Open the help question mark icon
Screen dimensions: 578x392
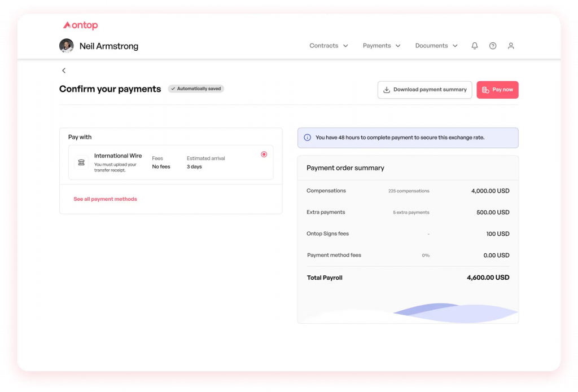click(x=492, y=46)
